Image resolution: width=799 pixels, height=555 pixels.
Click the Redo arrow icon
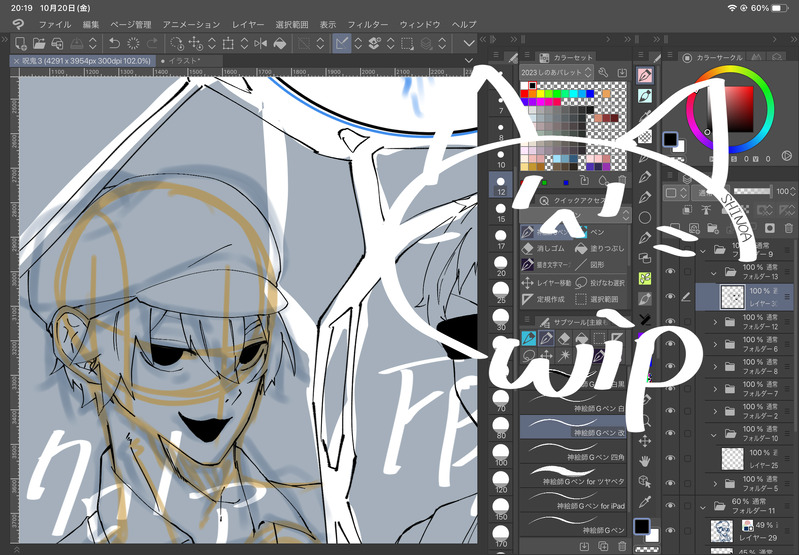point(152,43)
